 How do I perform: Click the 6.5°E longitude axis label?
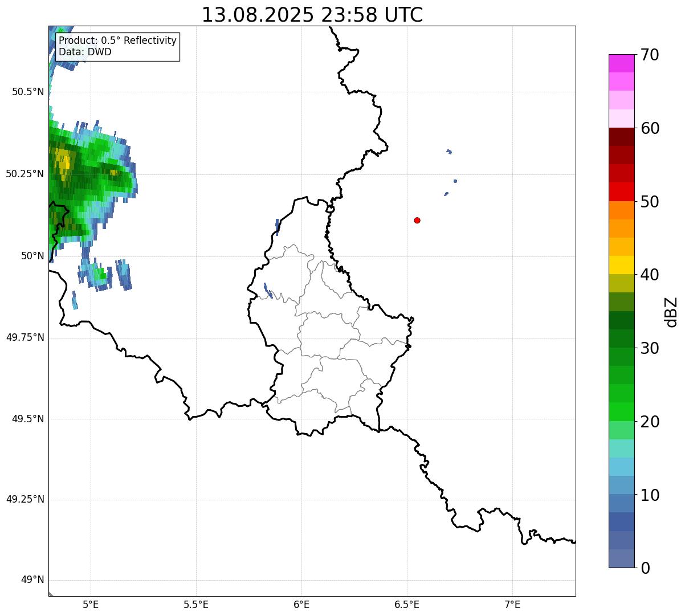407,605
